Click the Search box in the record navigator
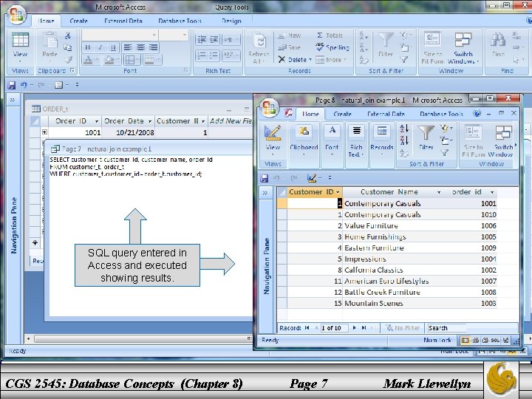 (x=446, y=328)
